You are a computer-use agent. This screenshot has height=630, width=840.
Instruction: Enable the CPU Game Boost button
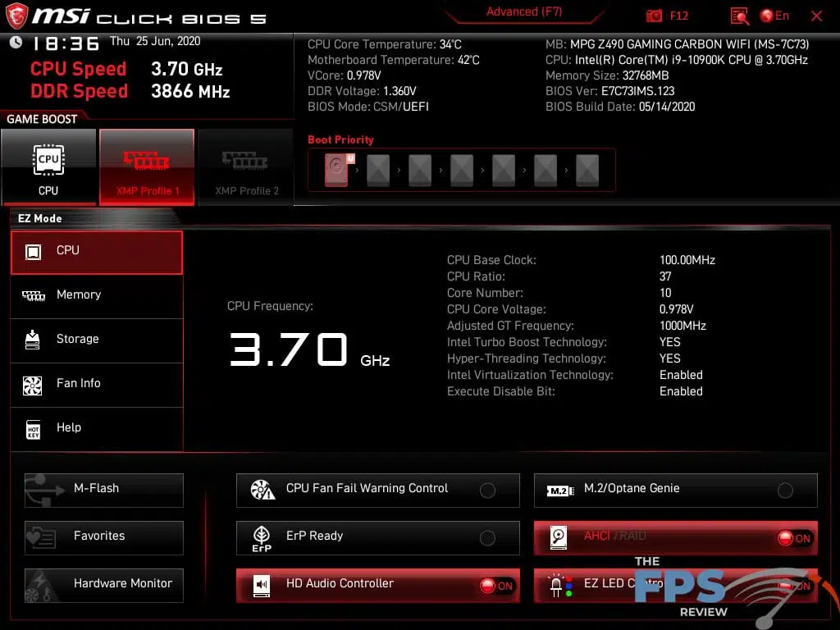pyautogui.click(x=48, y=167)
